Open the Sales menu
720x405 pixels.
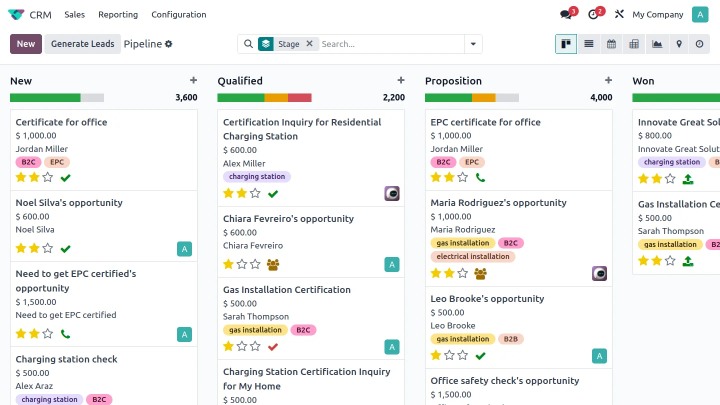click(74, 15)
